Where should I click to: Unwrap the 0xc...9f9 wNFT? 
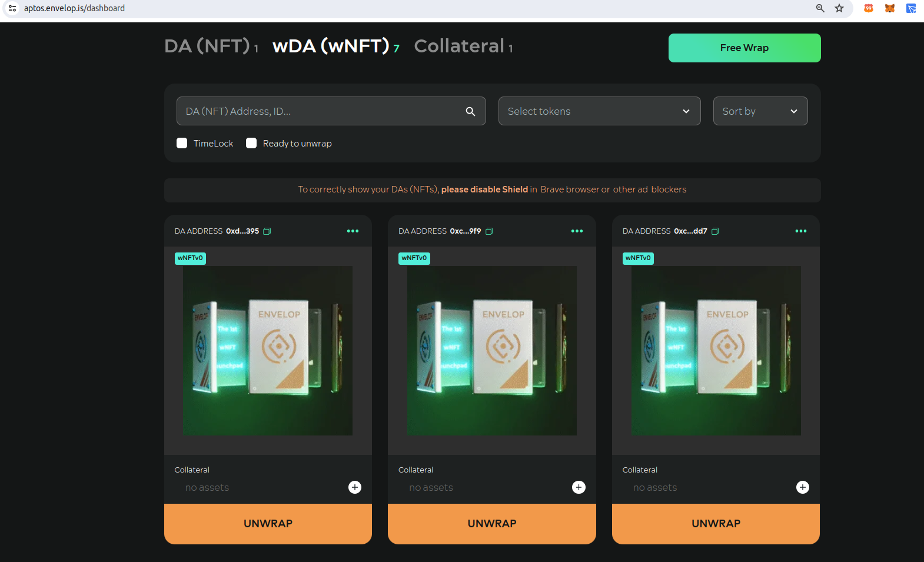(492, 524)
